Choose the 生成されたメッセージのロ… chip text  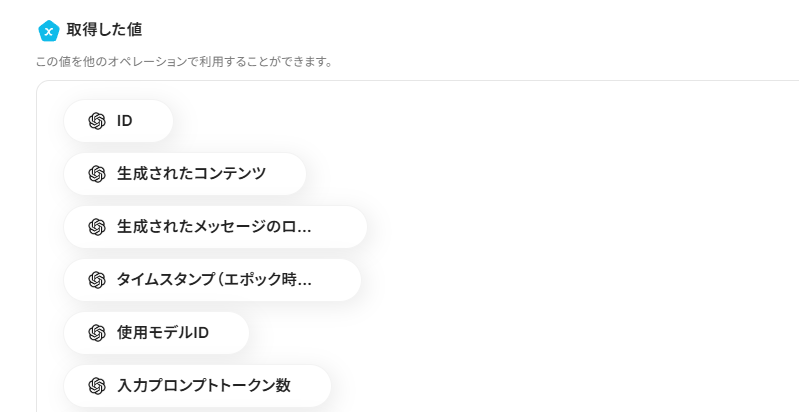click(x=214, y=227)
